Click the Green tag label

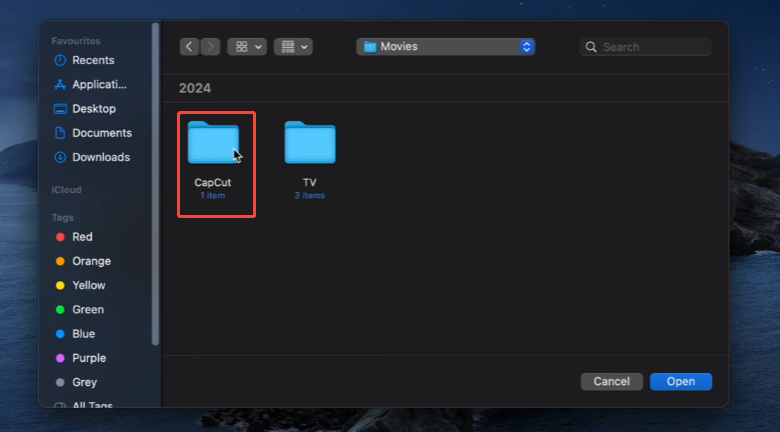pos(88,310)
